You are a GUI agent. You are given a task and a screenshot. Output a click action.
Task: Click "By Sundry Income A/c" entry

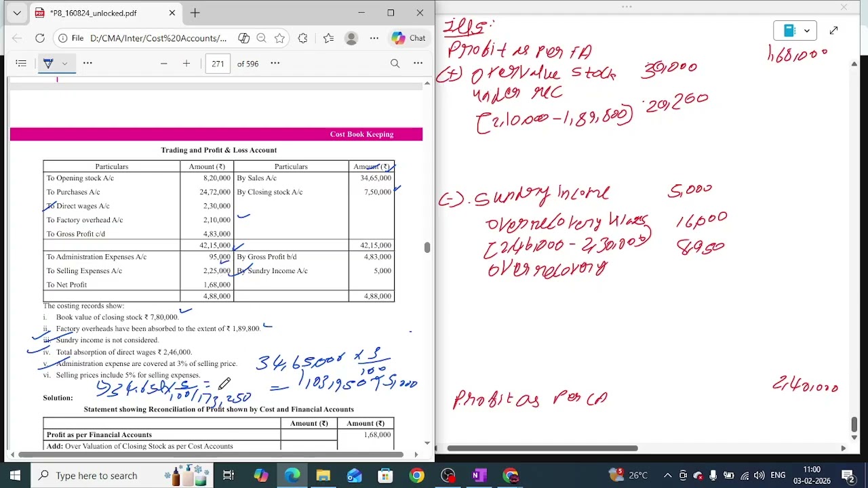point(272,270)
